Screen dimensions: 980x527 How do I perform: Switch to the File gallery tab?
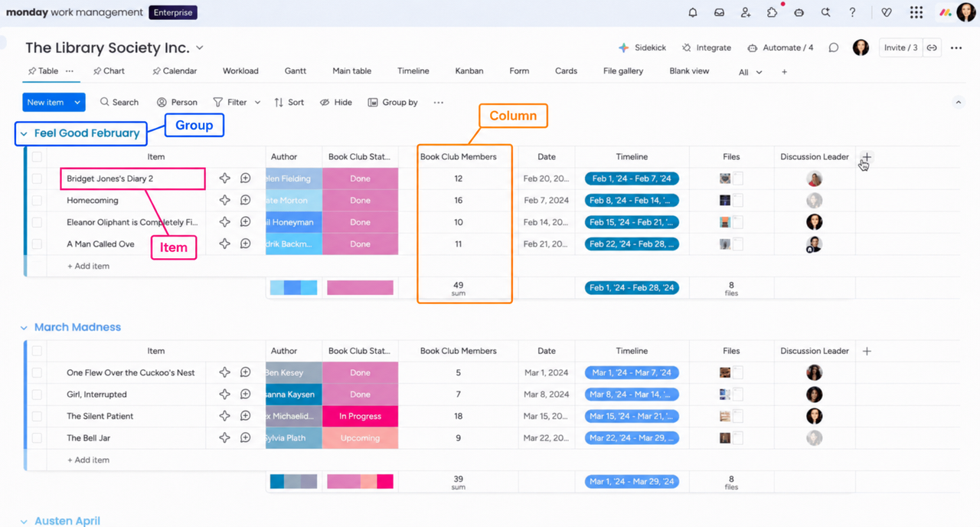623,71
